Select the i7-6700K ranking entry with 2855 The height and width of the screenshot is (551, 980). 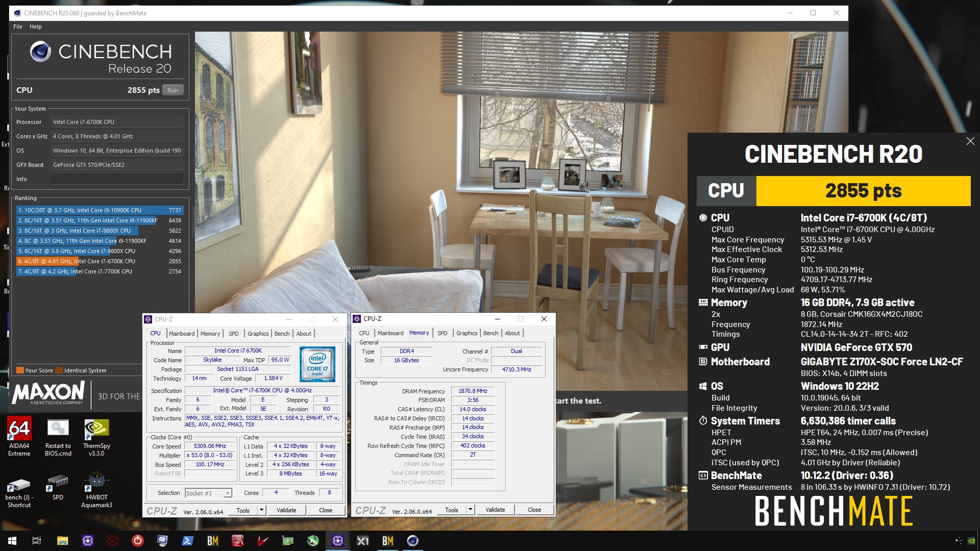(x=100, y=261)
